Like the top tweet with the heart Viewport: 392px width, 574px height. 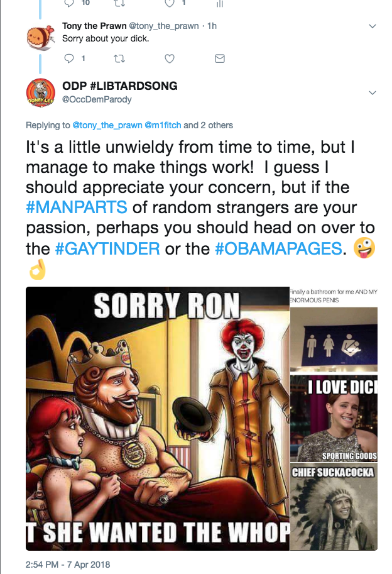click(x=168, y=3)
